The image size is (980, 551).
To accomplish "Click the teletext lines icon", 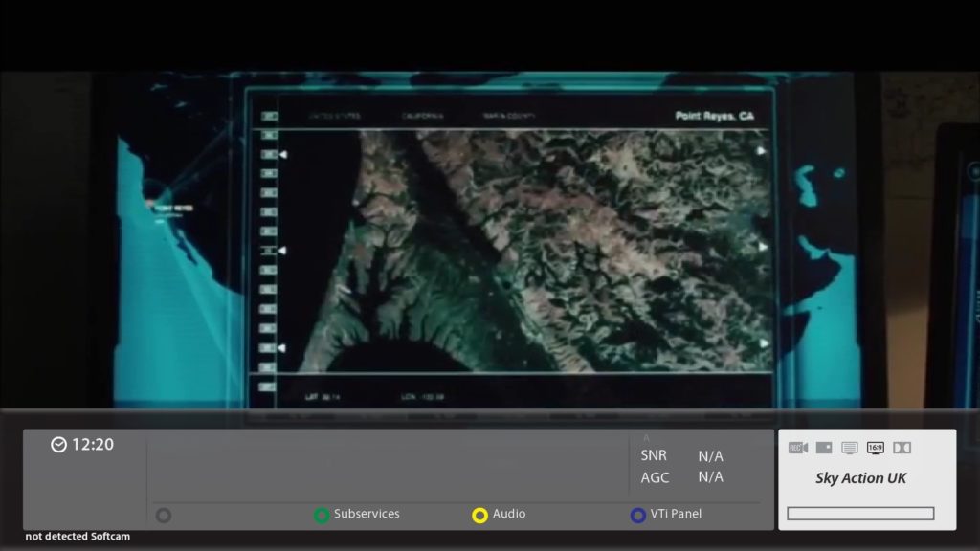I will pos(850,448).
